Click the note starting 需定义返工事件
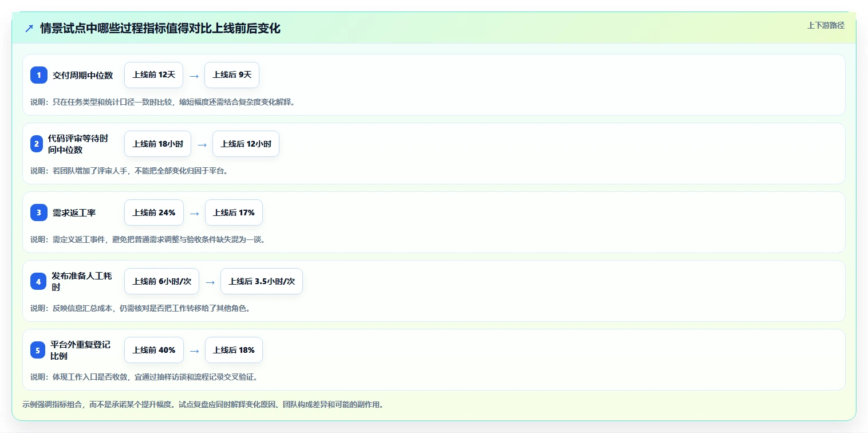Viewport: 868px width, 433px height. (x=148, y=239)
